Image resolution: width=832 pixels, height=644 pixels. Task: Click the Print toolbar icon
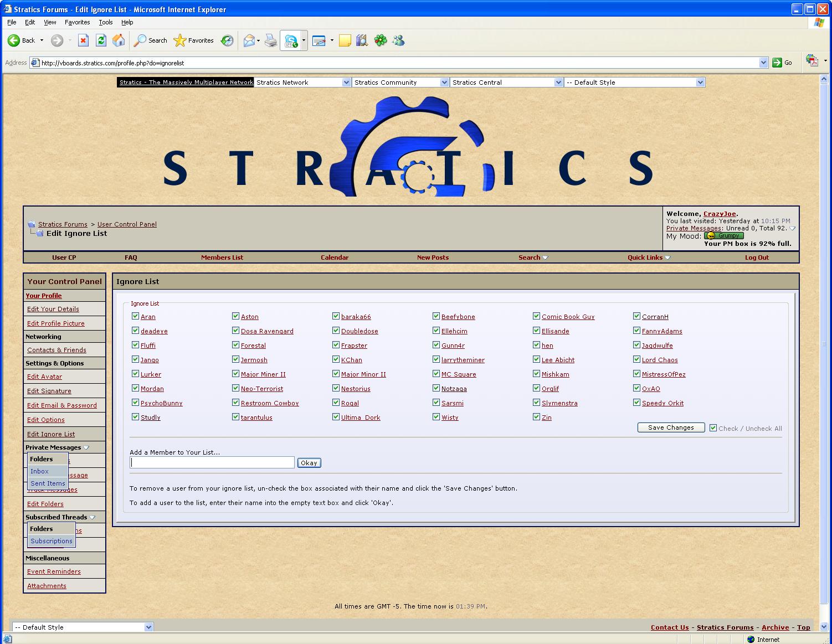271,40
